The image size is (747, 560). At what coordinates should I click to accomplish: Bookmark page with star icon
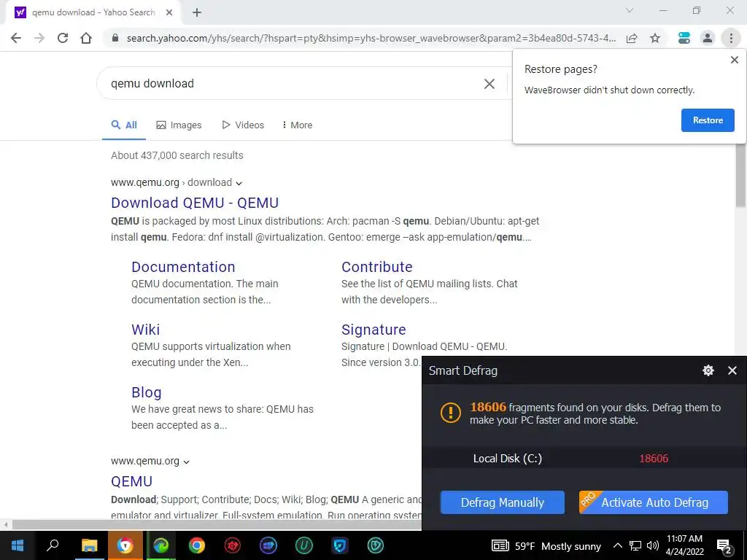[x=655, y=38]
